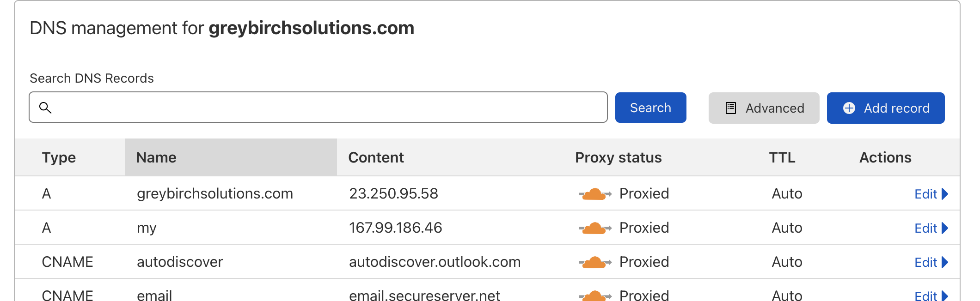This screenshot has width=980, height=301.
Task: Click the orange proxy cloud for the my record
Action: pyautogui.click(x=594, y=228)
